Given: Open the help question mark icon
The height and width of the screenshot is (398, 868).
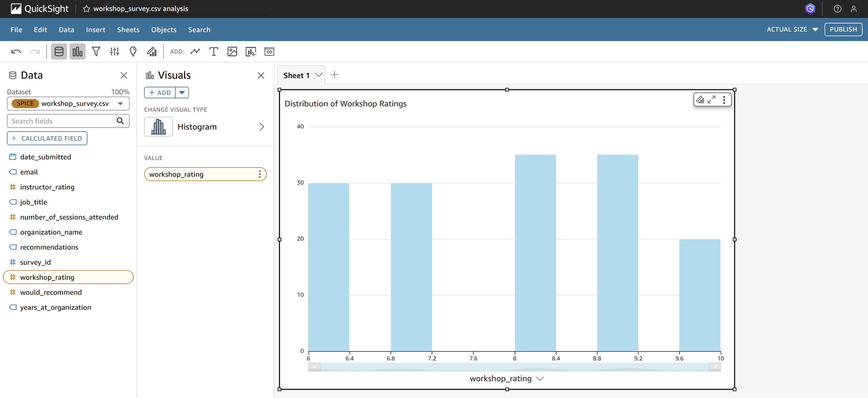Looking at the screenshot, I should (837, 9).
